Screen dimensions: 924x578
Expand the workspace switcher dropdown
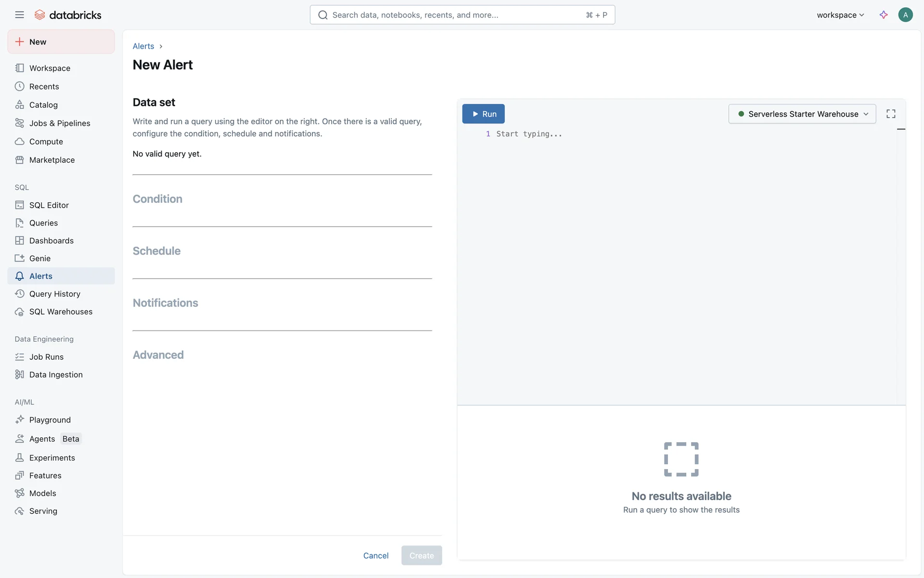coord(840,15)
